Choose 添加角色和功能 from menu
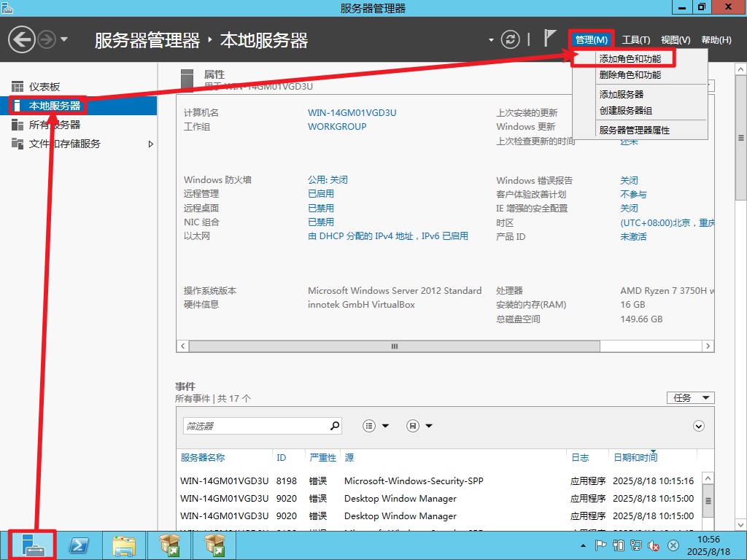 pos(630,58)
